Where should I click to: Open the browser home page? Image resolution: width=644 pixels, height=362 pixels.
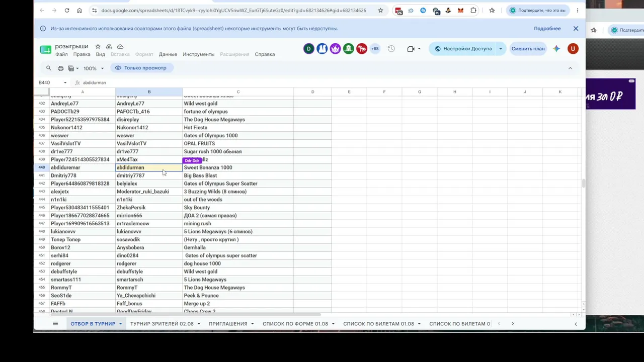[x=79, y=10]
